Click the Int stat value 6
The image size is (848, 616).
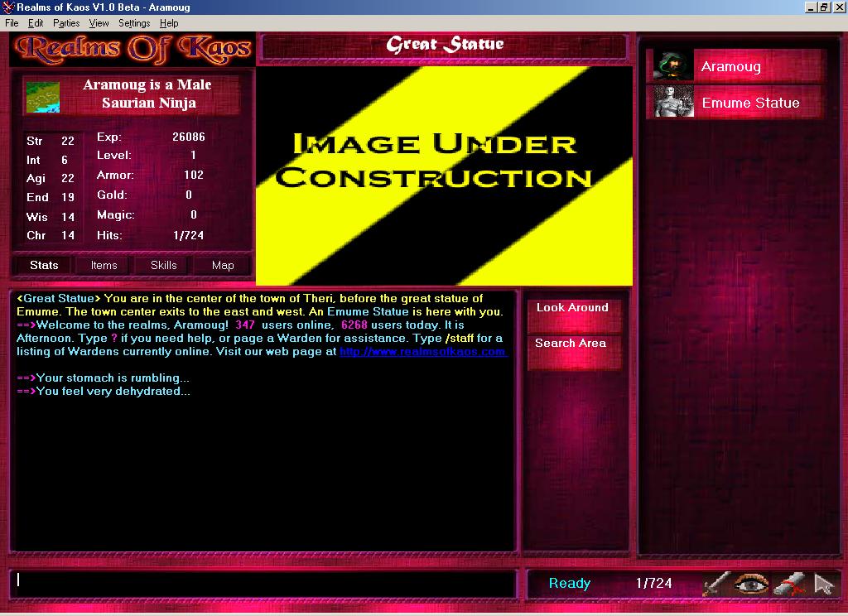coord(65,160)
